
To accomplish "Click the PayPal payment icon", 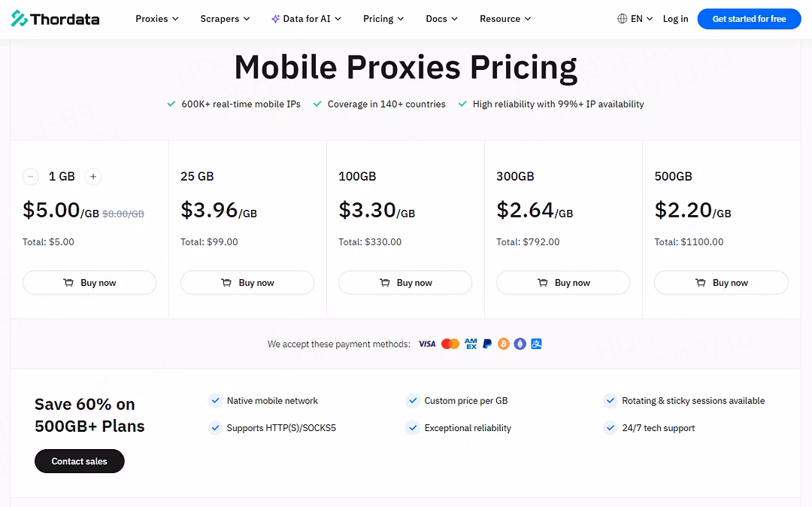I will click(x=487, y=344).
